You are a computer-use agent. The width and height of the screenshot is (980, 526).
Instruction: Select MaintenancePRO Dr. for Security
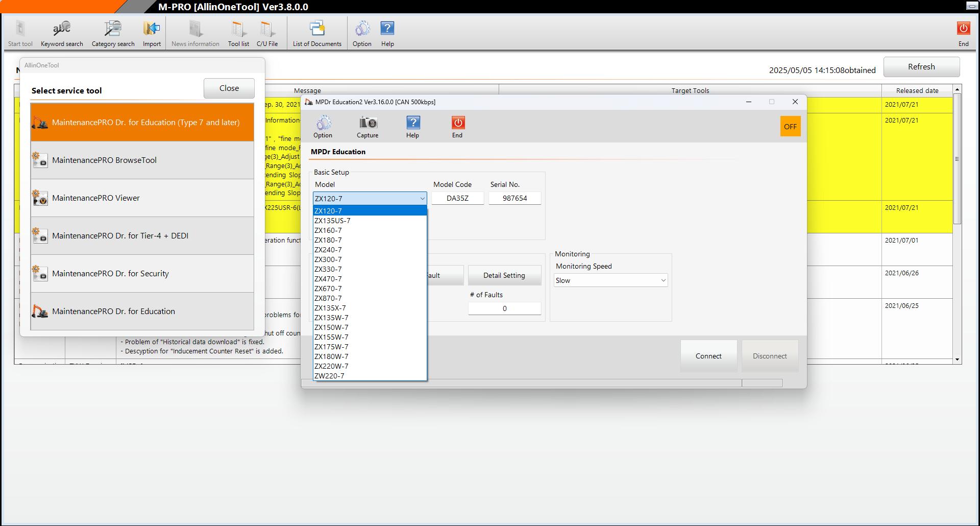click(x=142, y=274)
